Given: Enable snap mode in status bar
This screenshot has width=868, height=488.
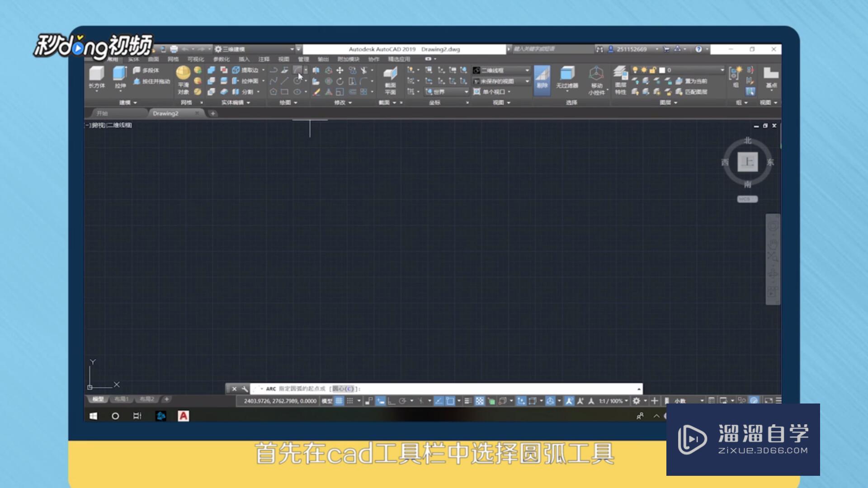Looking at the screenshot, I should tap(354, 401).
